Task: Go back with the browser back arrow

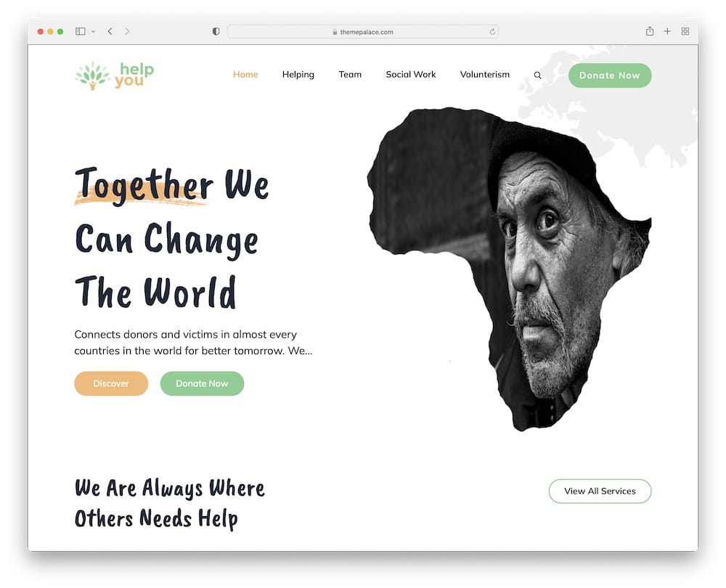Action: point(110,31)
